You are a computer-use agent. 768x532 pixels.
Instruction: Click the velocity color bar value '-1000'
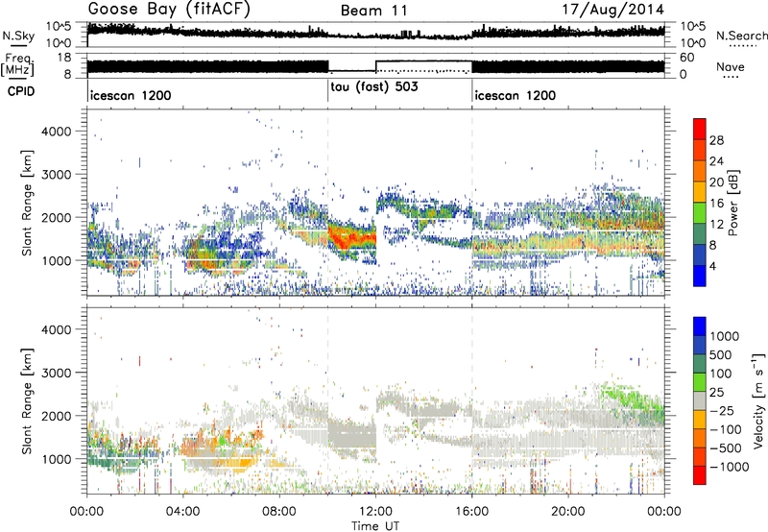tap(730, 467)
